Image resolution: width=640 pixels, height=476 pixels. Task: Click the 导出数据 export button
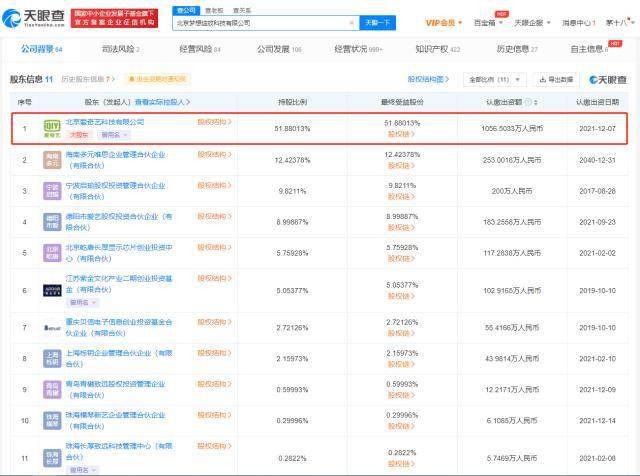(556, 79)
